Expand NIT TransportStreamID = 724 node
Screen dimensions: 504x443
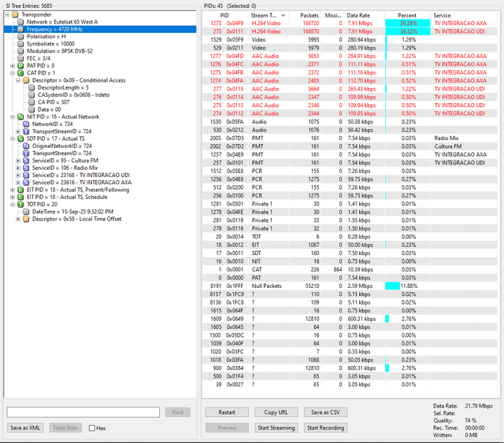(x=18, y=131)
